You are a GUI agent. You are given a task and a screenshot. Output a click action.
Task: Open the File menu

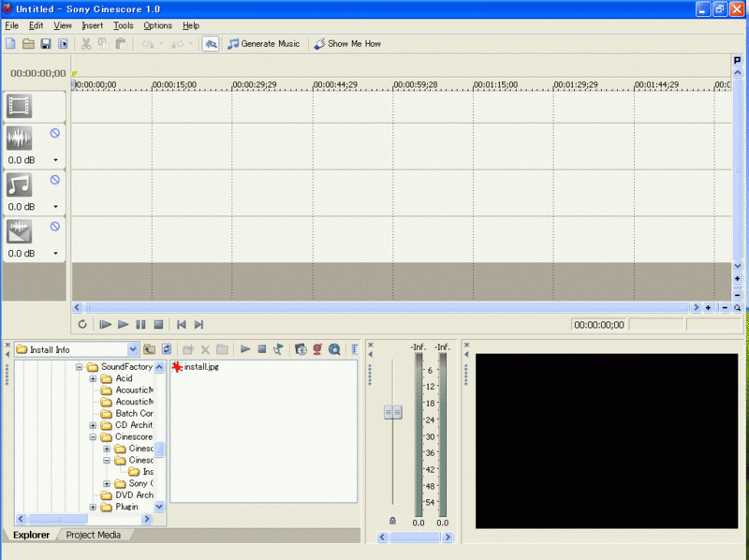click(x=11, y=26)
